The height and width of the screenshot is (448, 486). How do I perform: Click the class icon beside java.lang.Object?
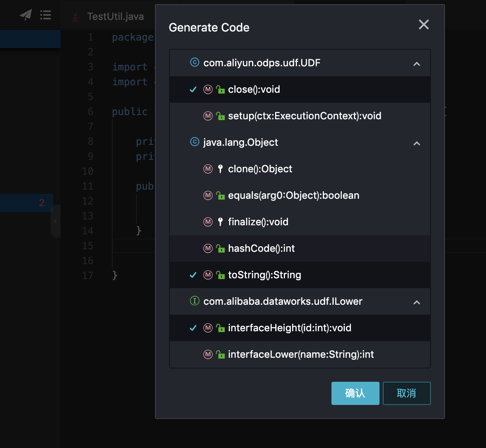pyautogui.click(x=194, y=142)
